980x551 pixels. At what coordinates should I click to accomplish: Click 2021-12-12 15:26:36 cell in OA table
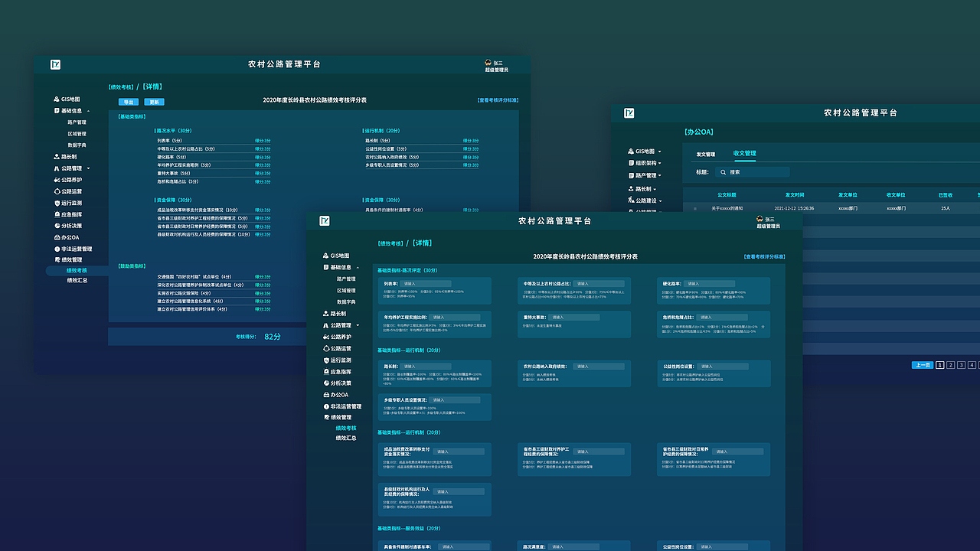tap(794, 208)
